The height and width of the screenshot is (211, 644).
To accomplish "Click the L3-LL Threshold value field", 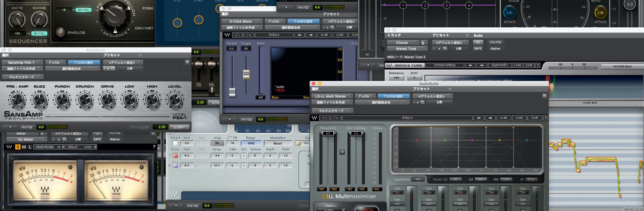I will click(x=328, y=133).
